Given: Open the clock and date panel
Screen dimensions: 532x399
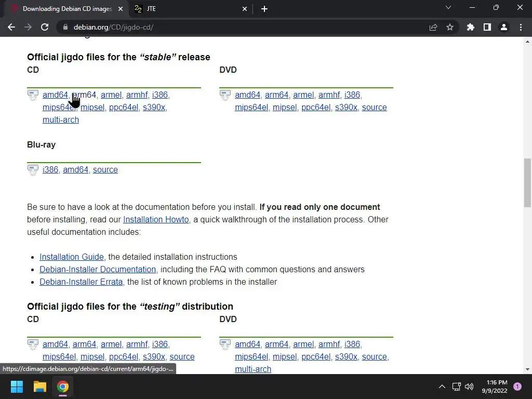Looking at the screenshot, I should pyautogui.click(x=495, y=387).
